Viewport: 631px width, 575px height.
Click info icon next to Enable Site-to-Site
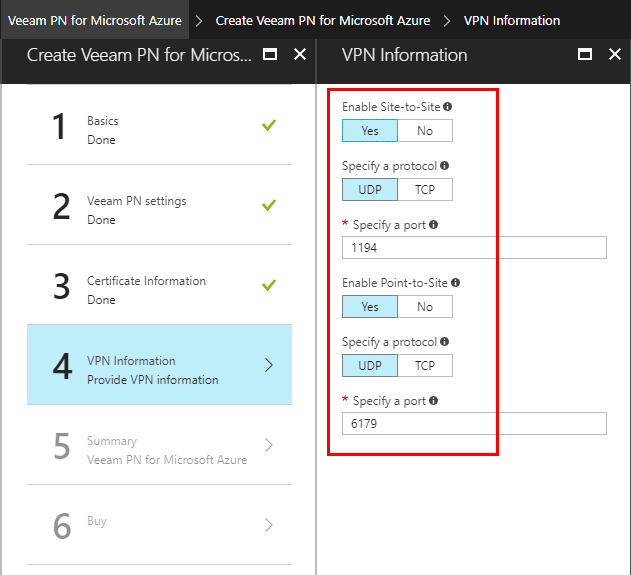coord(447,107)
